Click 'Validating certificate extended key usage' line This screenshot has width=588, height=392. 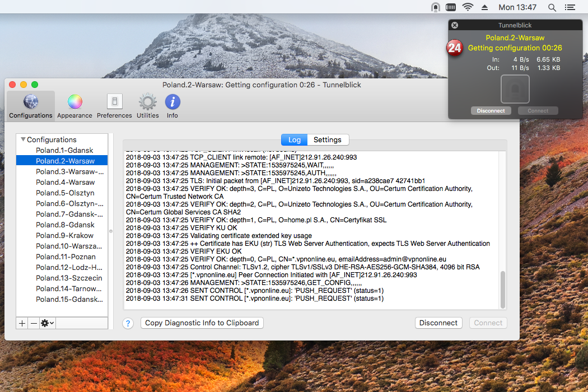[x=219, y=236]
